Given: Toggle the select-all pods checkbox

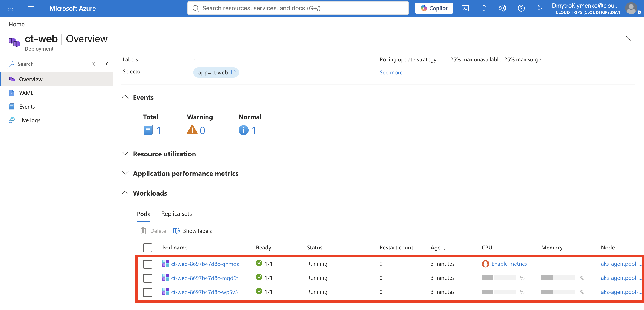Looking at the screenshot, I should [148, 248].
